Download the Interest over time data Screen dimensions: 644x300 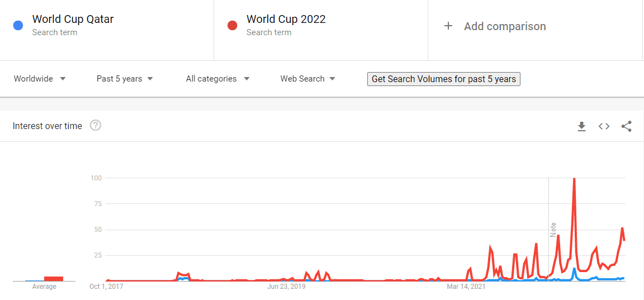pyautogui.click(x=581, y=126)
